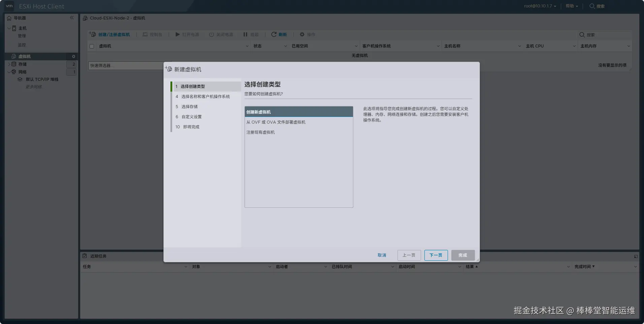Click the 操作 gear icon
Image resolution: width=644 pixels, height=324 pixels.
pos(302,35)
